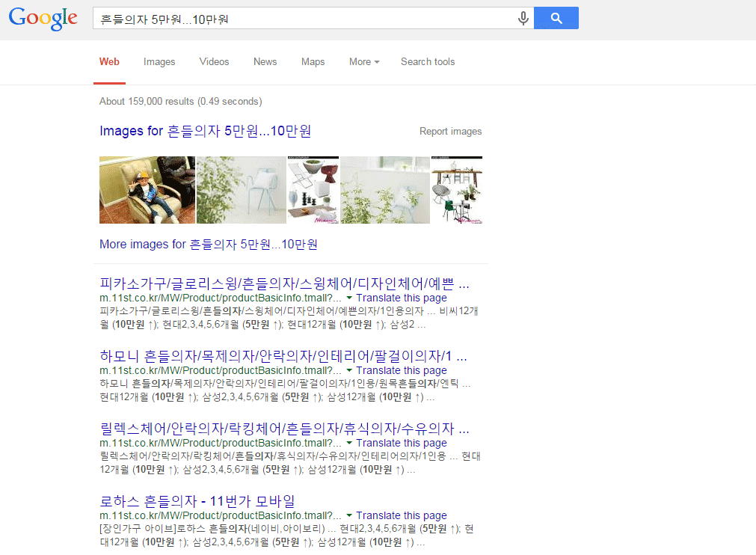756x555 pixels.
Task: Open 'Images for 흔들의자 5만원...10만원' heading link
Action: pos(206,131)
